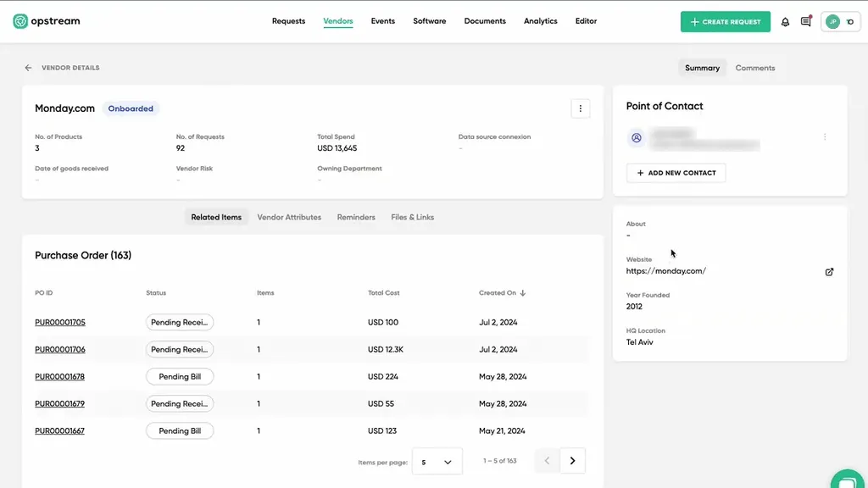Click the Status column header
Viewport: 868px width, 488px height.
click(156, 292)
